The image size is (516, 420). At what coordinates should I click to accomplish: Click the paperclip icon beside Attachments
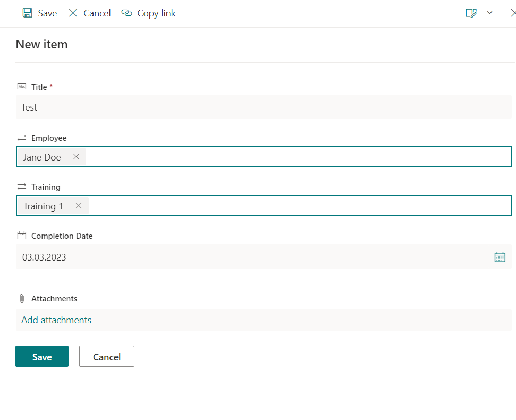(22, 299)
